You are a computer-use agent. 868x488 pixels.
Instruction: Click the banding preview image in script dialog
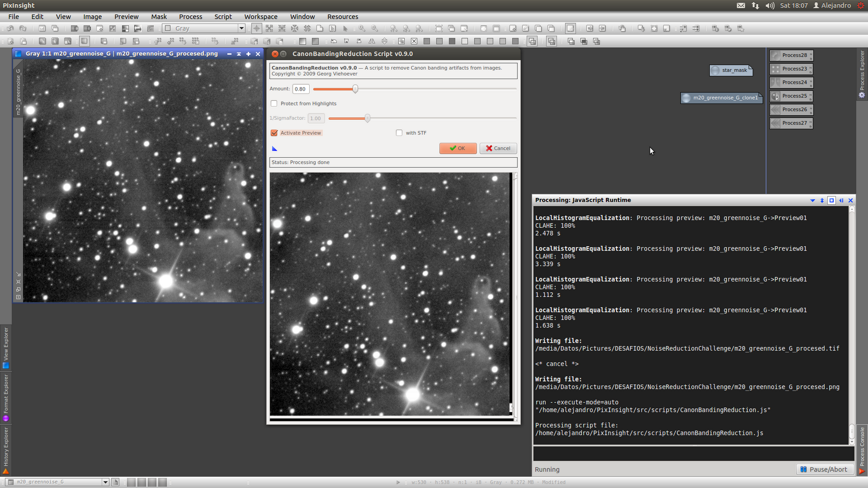[390, 294]
